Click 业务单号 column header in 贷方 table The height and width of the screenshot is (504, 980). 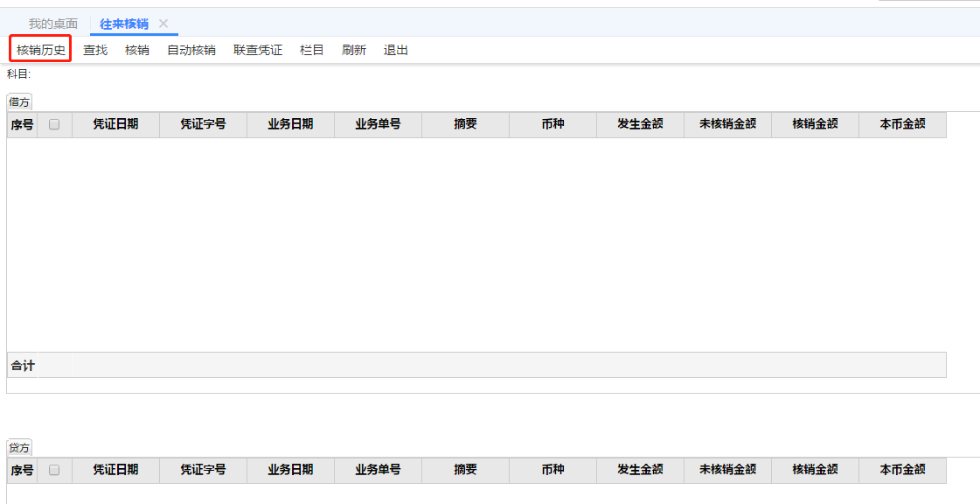point(378,470)
